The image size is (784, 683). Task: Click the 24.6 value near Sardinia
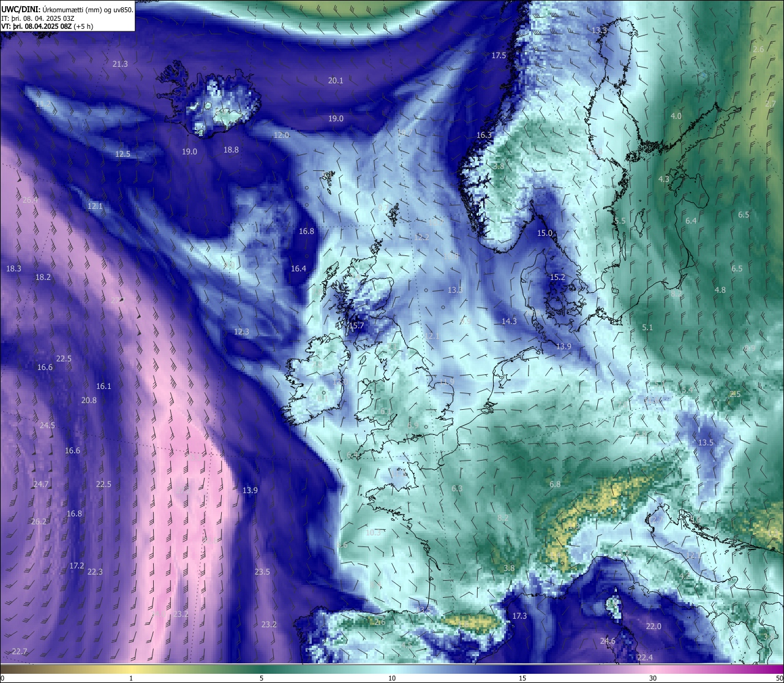point(608,641)
